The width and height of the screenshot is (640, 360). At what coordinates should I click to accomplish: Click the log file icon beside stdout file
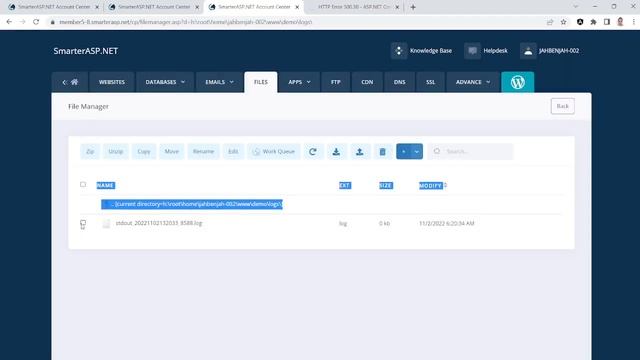click(x=106, y=223)
